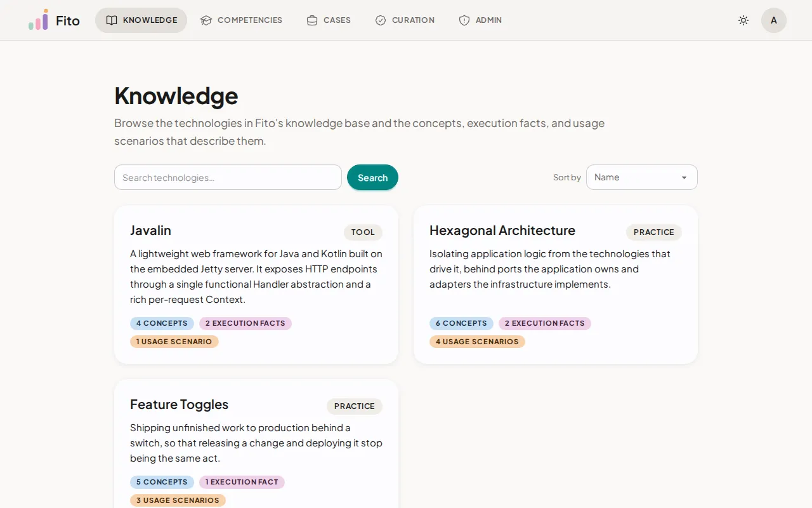Image resolution: width=812 pixels, height=508 pixels.
Task: Click the checkmark circle Curation icon
Action: click(381, 20)
